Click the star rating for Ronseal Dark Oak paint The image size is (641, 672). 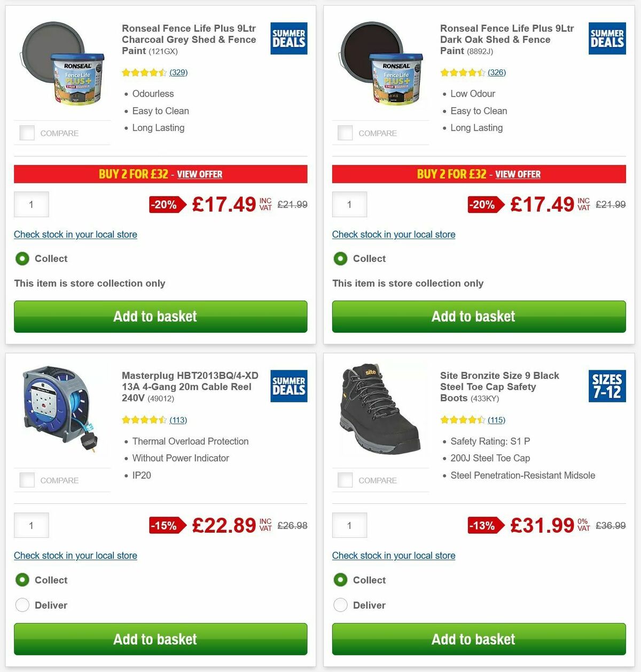[x=463, y=72]
